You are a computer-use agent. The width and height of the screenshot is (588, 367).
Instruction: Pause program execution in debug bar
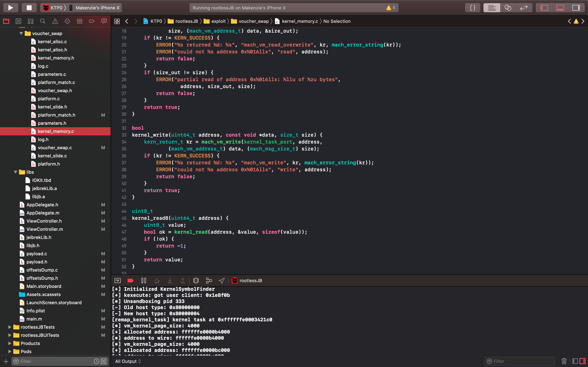pyautogui.click(x=144, y=281)
